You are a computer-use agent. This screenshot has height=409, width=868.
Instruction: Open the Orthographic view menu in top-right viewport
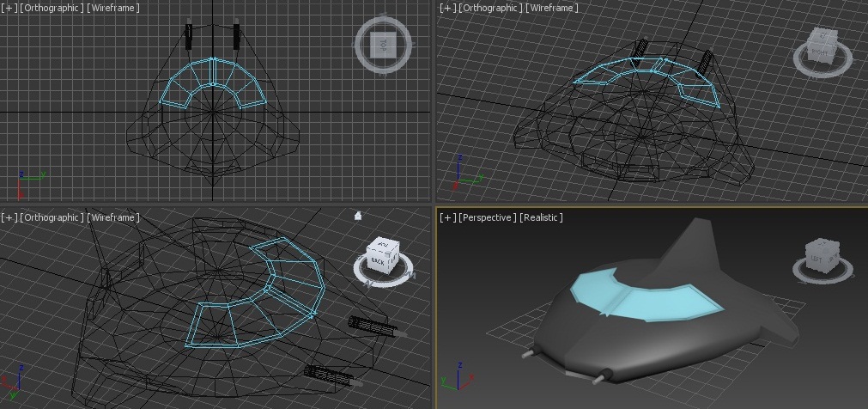[490, 8]
